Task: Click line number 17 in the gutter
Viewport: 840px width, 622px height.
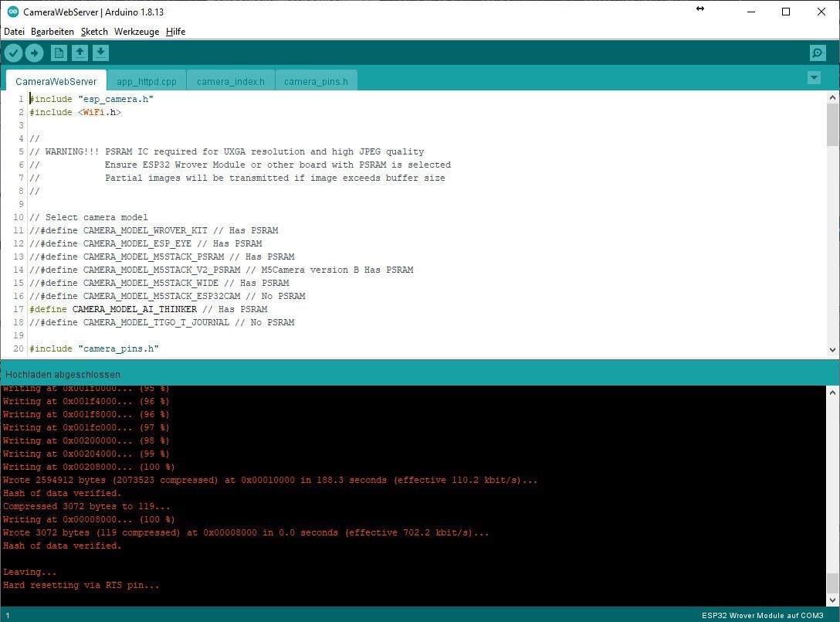Action: point(19,309)
